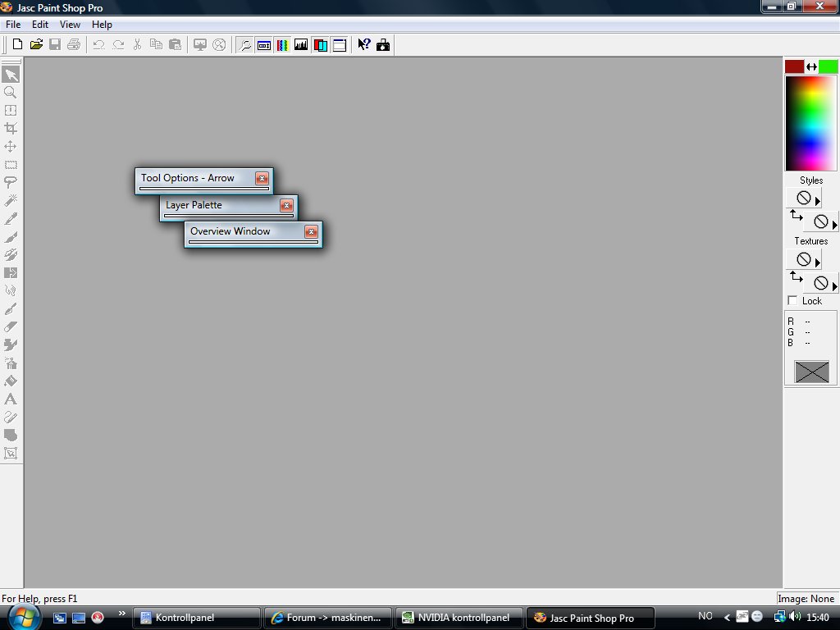
Task: Select the Scratch Remover tool
Action: (11, 309)
